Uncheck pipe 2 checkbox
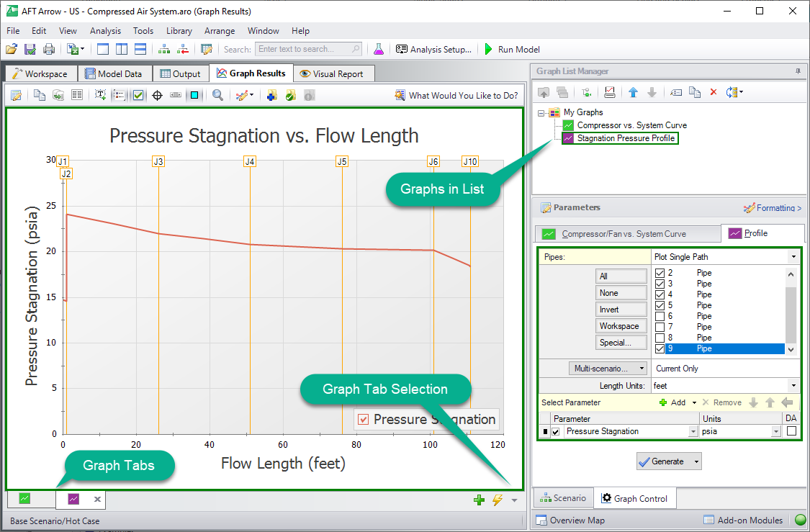The width and height of the screenshot is (810, 532). 660,273
